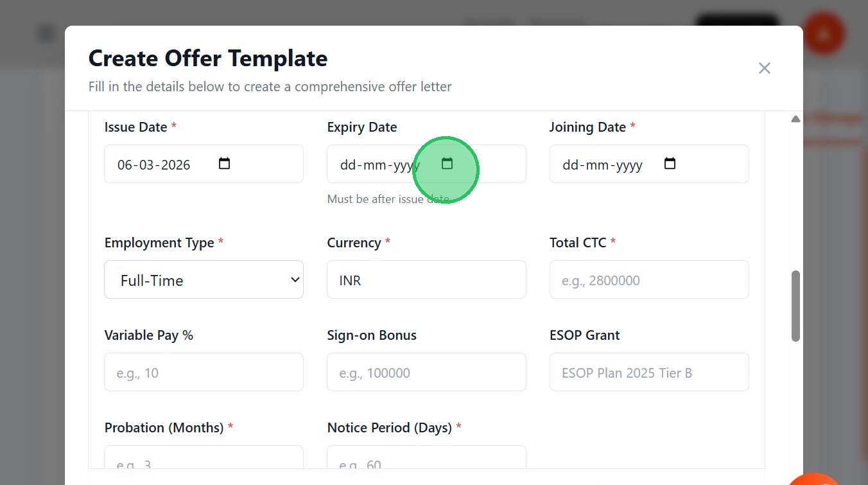Click the "ESOP Grant" label
This screenshot has width=868, height=485.
pyautogui.click(x=585, y=335)
